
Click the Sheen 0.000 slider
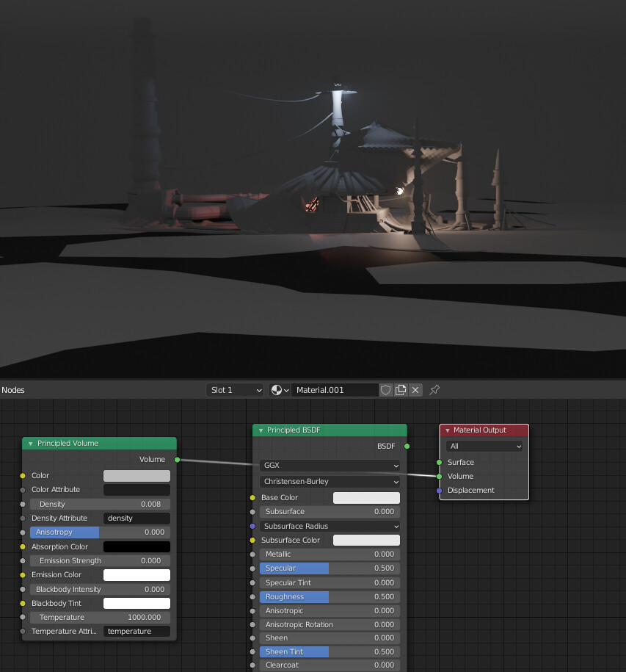pyautogui.click(x=330, y=638)
